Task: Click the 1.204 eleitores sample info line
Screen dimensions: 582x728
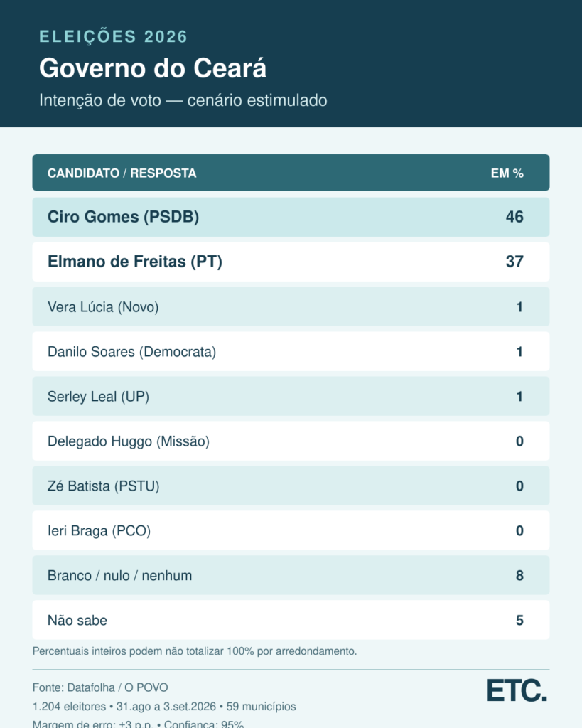Action: tap(164, 706)
